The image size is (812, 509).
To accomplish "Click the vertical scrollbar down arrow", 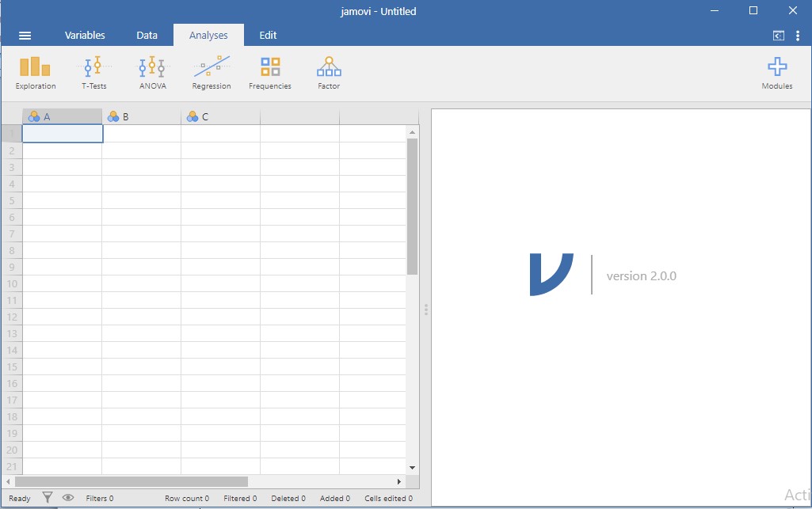I will click(x=412, y=468).
